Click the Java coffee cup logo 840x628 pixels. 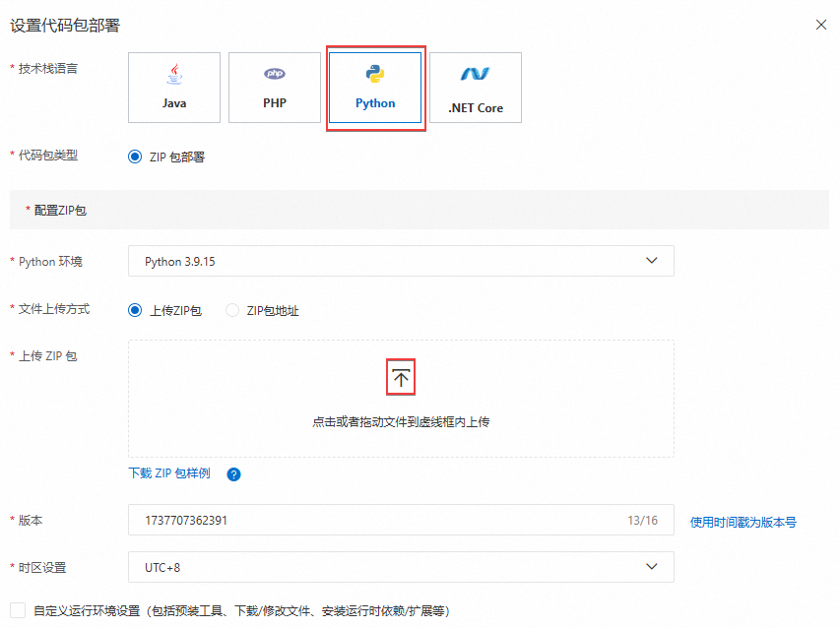173,72
